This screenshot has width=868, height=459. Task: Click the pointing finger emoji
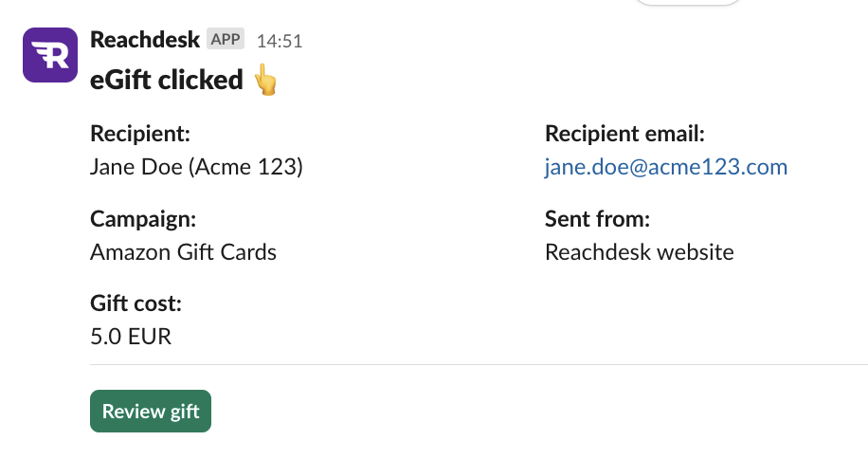click(x=265, y=80)
